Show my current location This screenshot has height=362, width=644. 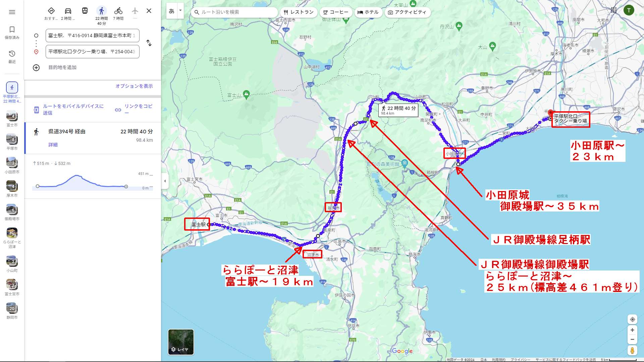pos(632,319)
